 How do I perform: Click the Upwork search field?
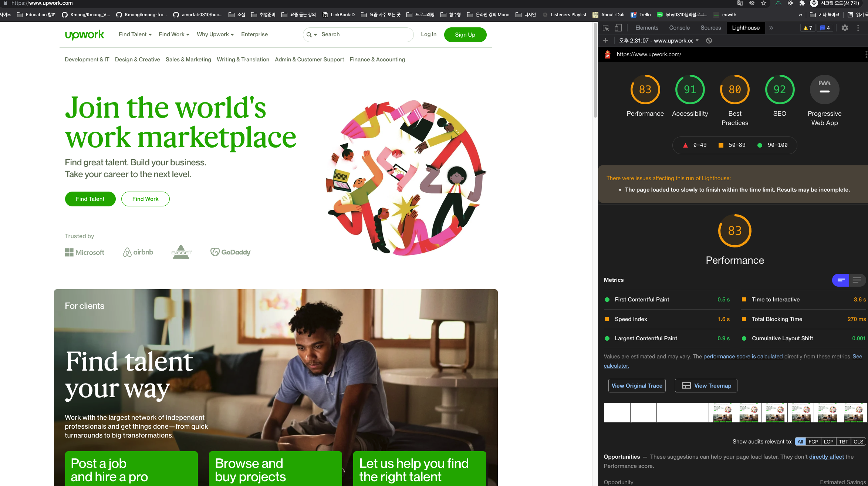click(364, 34)
